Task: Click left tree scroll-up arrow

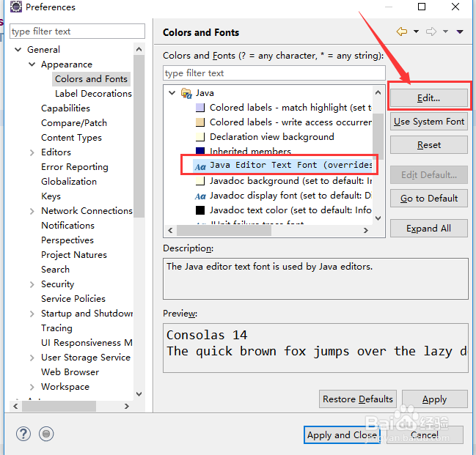Action: [139, 49]
